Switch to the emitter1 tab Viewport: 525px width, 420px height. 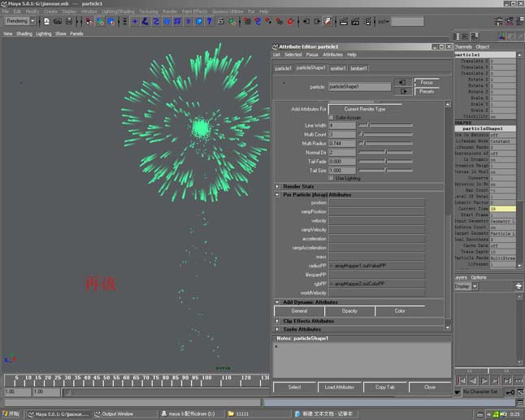338,68
